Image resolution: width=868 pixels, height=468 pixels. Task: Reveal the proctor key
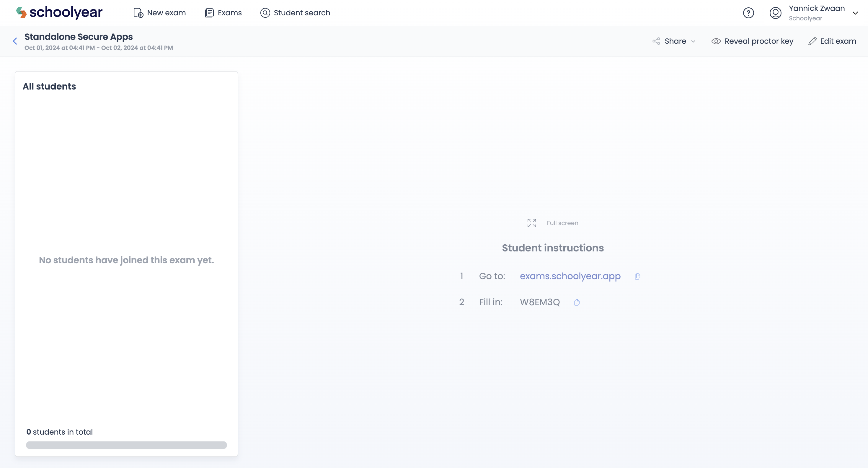coord(753,41)
